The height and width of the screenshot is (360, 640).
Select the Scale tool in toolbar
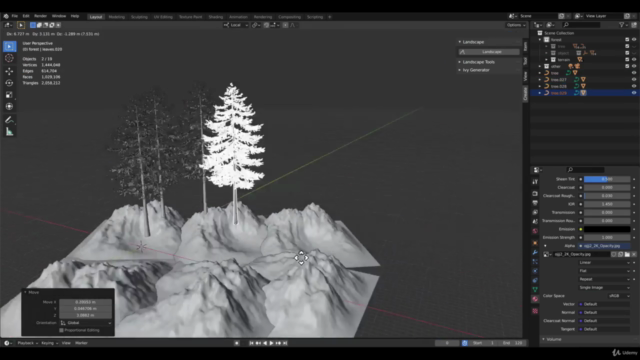pos(9,95)
